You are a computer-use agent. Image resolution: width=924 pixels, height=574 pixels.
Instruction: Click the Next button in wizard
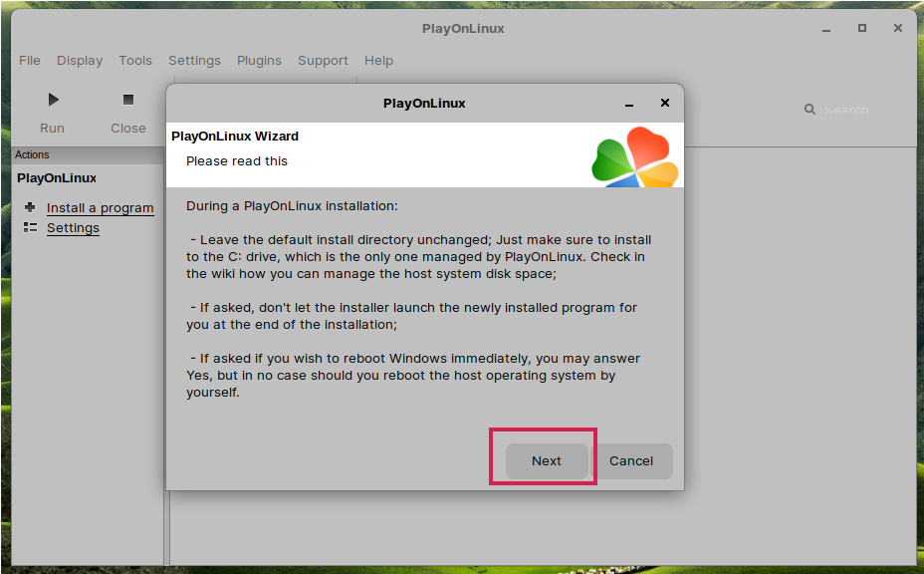tap(547, 460)
